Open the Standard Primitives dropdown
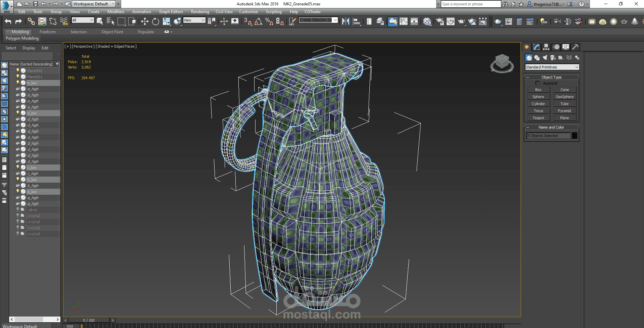Viewport: 644px width, 328px height. (552, 67)
